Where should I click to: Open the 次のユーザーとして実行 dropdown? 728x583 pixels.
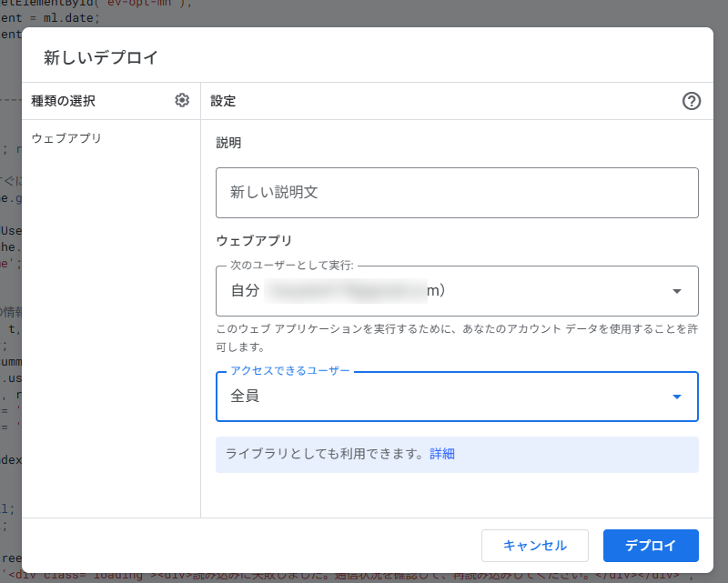pos(457,291)
